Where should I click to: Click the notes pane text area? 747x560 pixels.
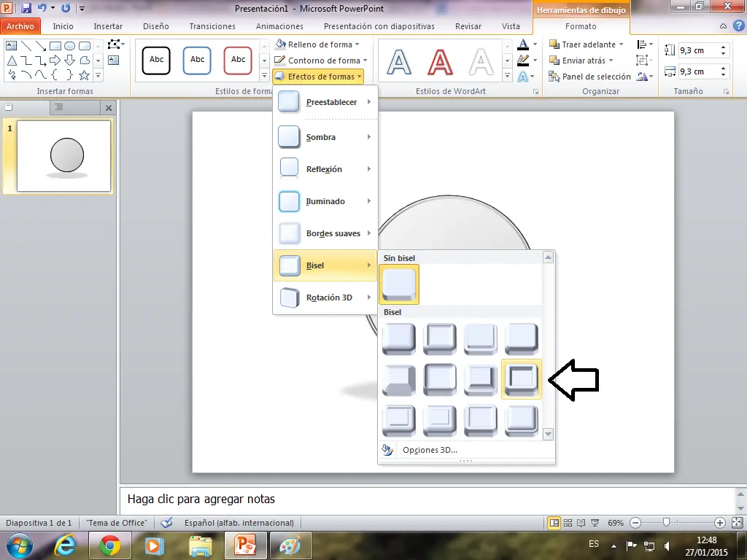[x=427, y=499]
